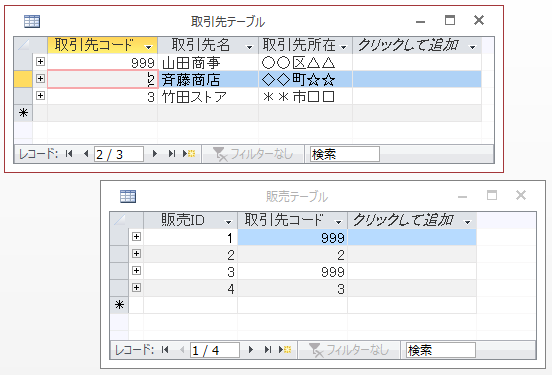Click the cell containing ◇◇町☆☆

[306, 79]
